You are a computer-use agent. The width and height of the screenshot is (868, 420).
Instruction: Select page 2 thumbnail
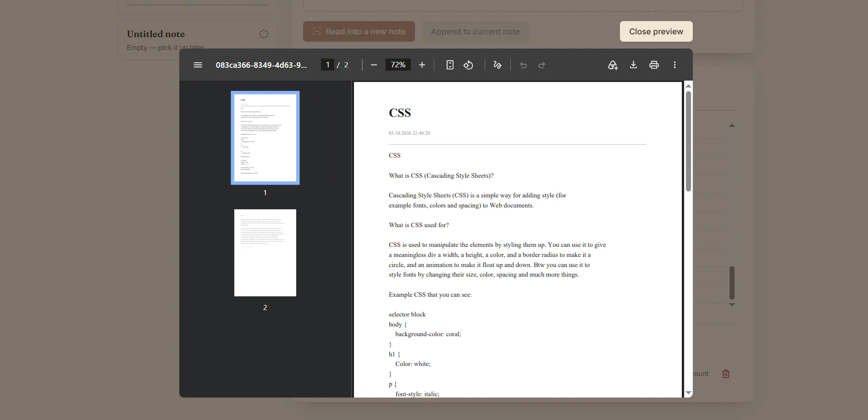click(x=265, y=253)
